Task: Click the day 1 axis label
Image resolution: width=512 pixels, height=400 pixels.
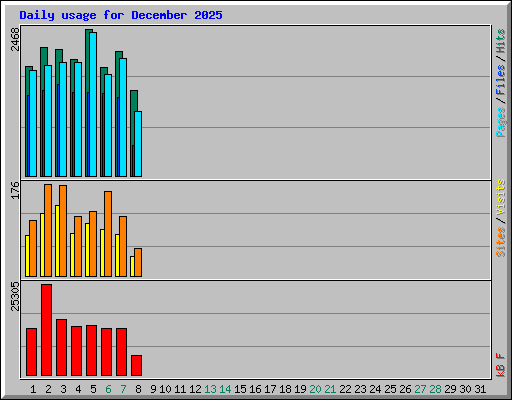Action: (x=33, y=389)
